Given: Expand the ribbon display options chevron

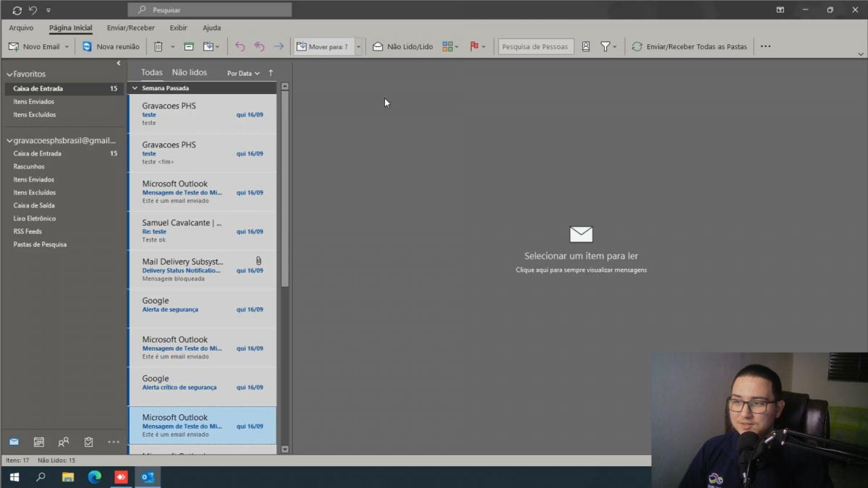Looking at the screenshot, I should [x=860, y=54].
